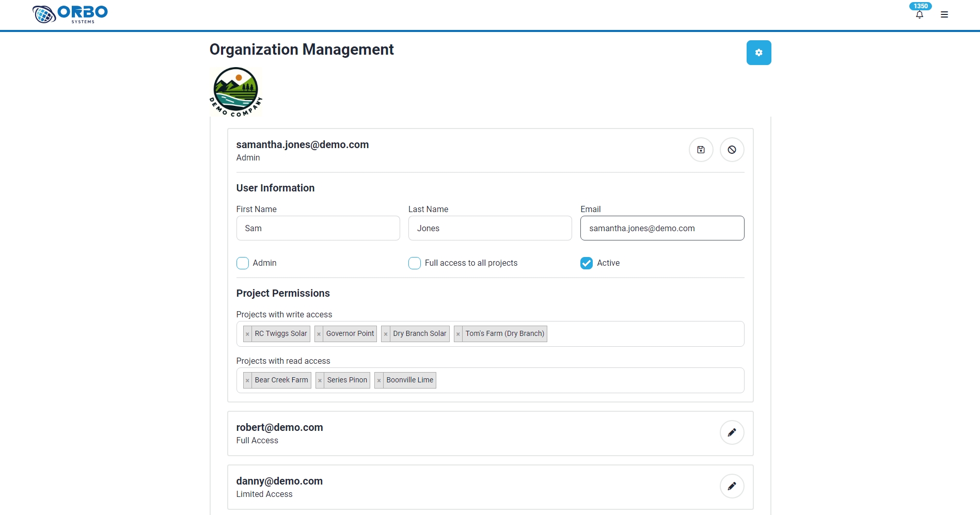Open the hamburger menu
Image resolution: width=980 pixels, height=515 pixels.
(944, 15)
